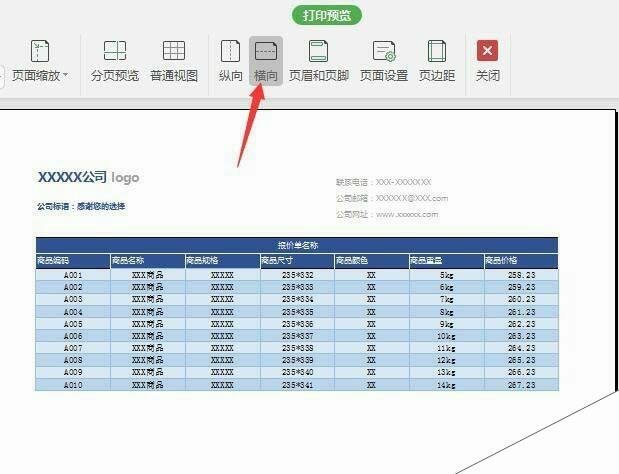The image size is (619, 474).
Task: Click the XXXXX公司 logo heading
Action: [88, 177]
